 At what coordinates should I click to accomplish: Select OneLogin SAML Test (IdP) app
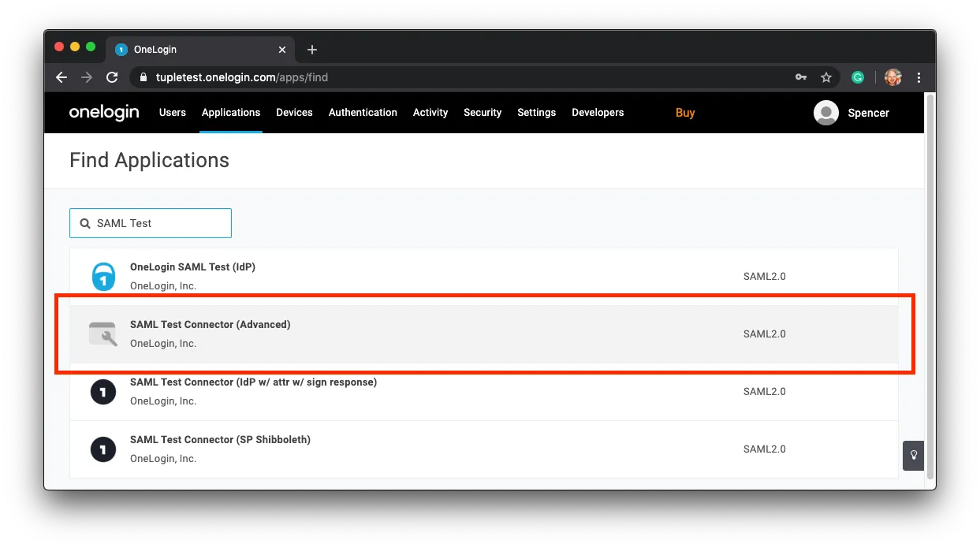pos(192,267)
